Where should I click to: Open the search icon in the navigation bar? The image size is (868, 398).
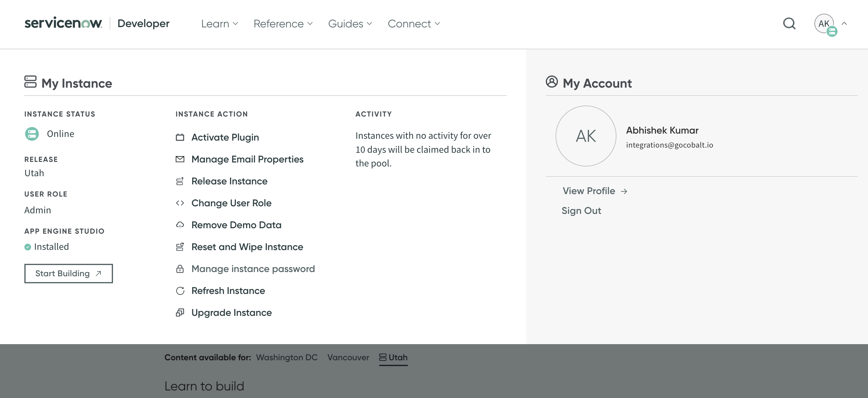(x=789, y=23)
